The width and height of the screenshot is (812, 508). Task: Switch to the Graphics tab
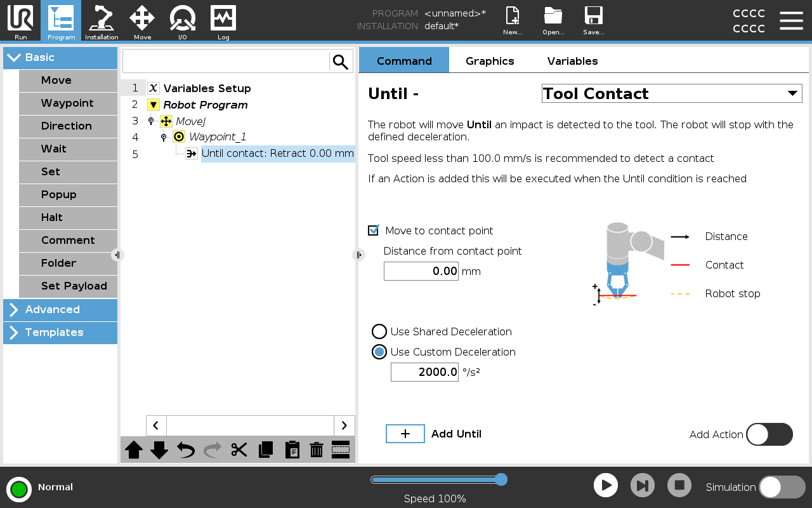tap(490, 61)
